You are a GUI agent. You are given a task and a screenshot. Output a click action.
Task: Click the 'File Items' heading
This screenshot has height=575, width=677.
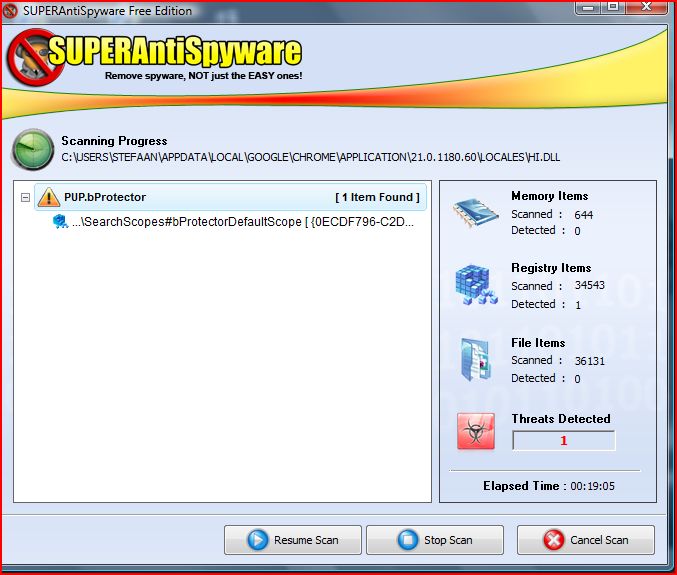click(x=538, y=343)
